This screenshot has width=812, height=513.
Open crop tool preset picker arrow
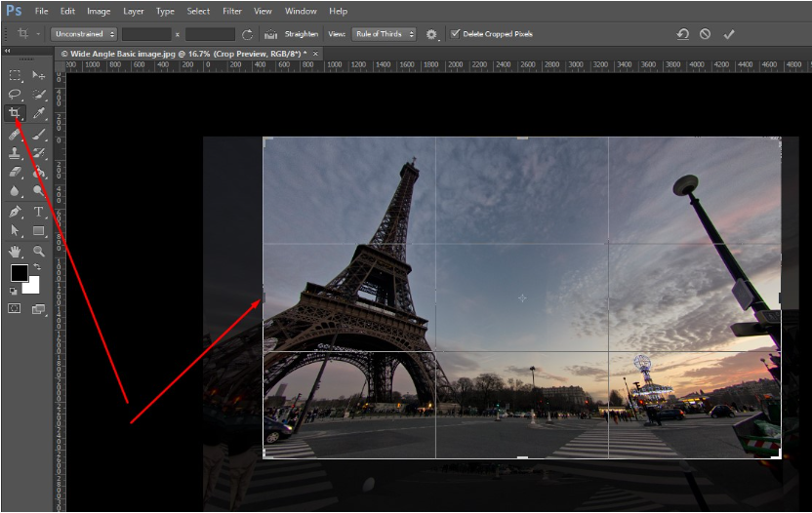click(x=38, y=34)
